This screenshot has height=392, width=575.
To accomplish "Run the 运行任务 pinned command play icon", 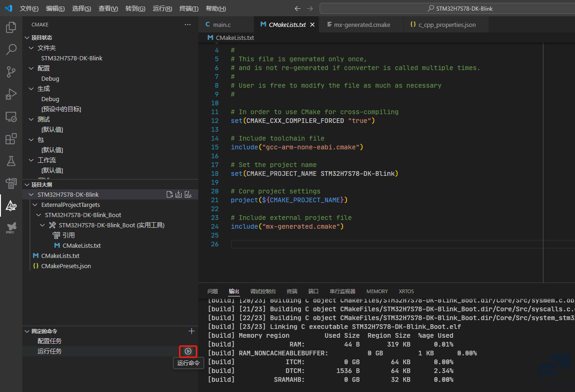I will pos(188,351).
